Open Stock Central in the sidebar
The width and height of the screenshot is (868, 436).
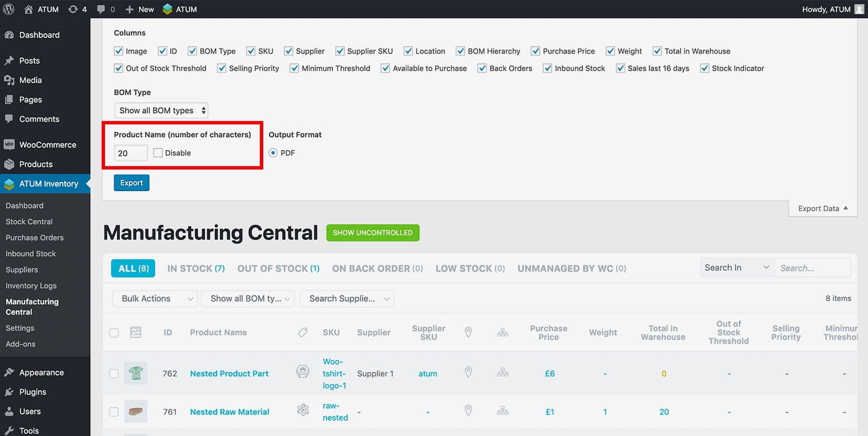point(29,221)
